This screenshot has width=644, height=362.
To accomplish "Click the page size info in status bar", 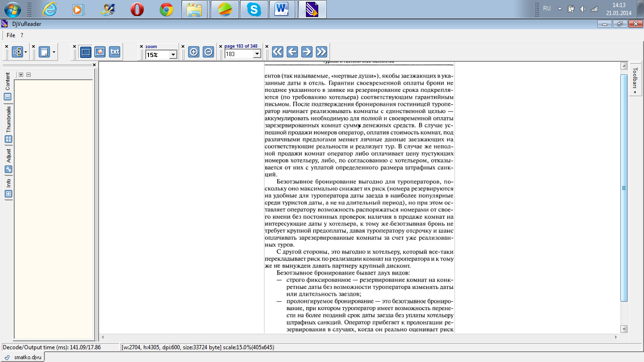I will pyautogui.click(x=198, y=347).
